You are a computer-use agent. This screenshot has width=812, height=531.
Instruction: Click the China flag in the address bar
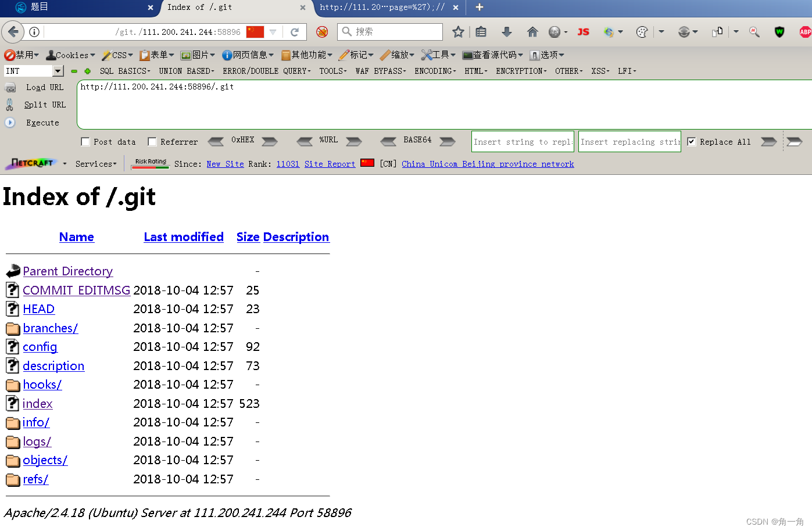pyautogui.click(x=255, y=32)
